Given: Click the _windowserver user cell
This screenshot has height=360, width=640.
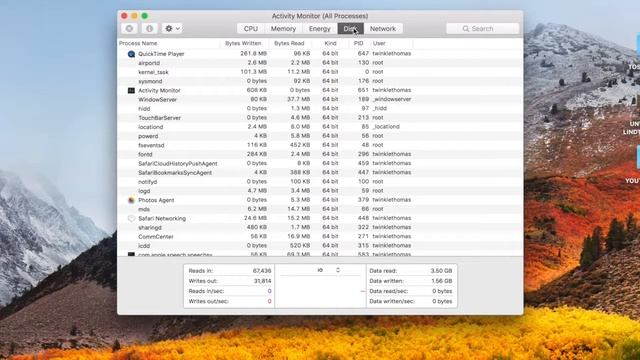Looking at the screenshot, I should point(392,99).
